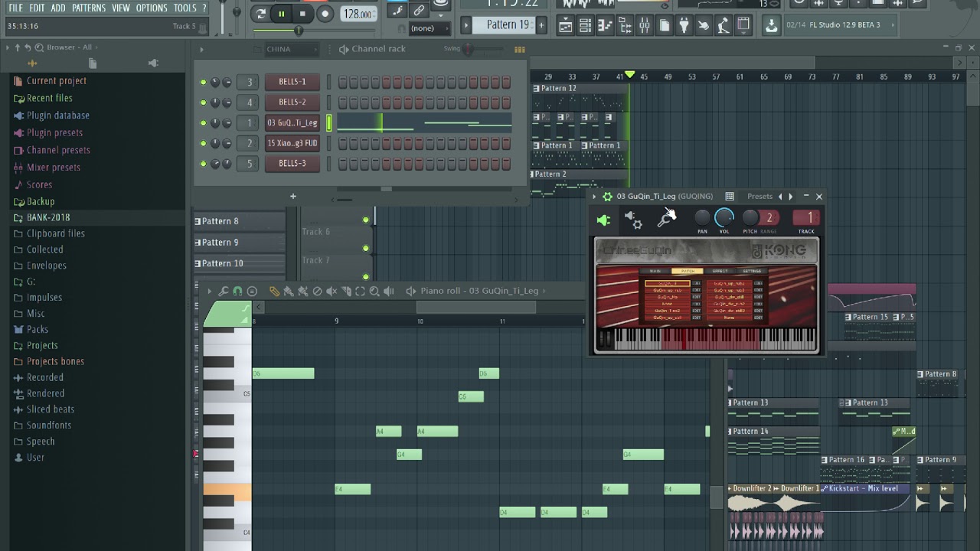Screen dimensions: 980x551
Task: Select the Draw pencil tool in piano roll
Action: tap(274, 291)
